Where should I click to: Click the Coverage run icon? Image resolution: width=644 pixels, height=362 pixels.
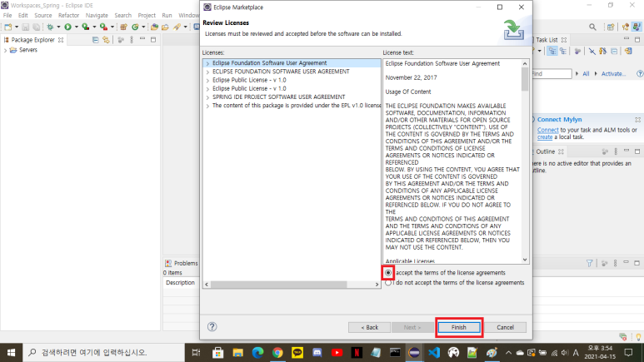pos(86,27)
